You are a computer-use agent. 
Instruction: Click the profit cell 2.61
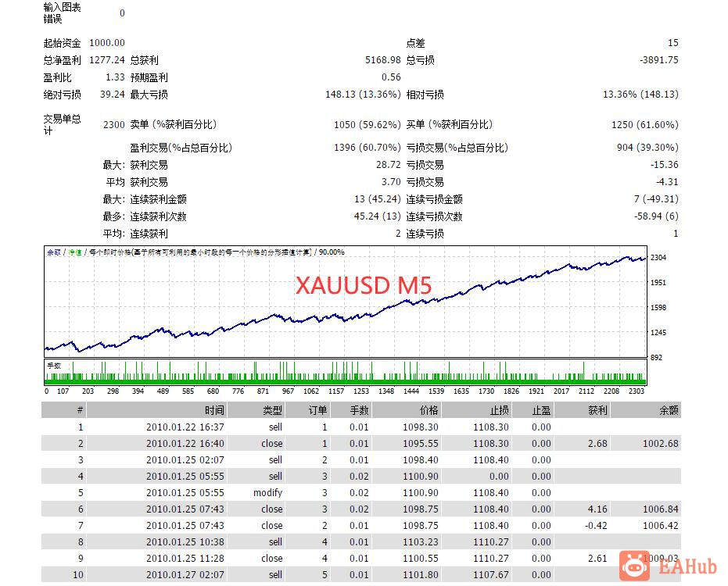(597, 558)
